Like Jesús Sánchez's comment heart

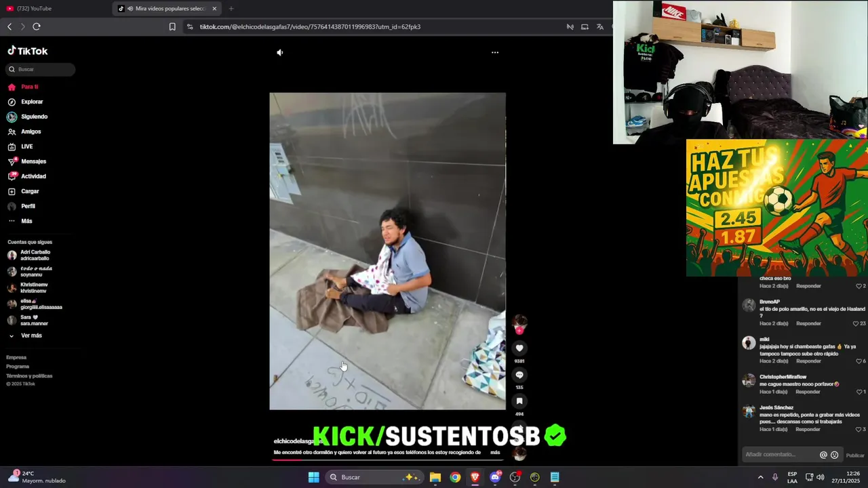859,429
